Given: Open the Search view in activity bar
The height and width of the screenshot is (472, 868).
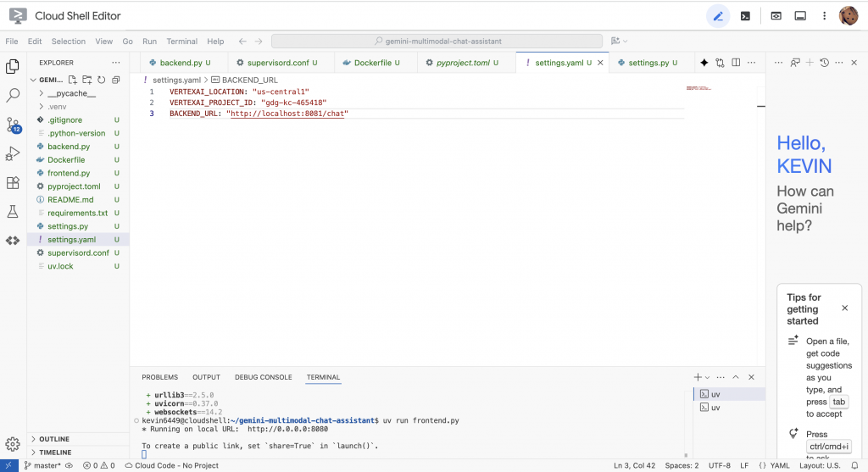Looking at the screenshot, I should point(13,95).
